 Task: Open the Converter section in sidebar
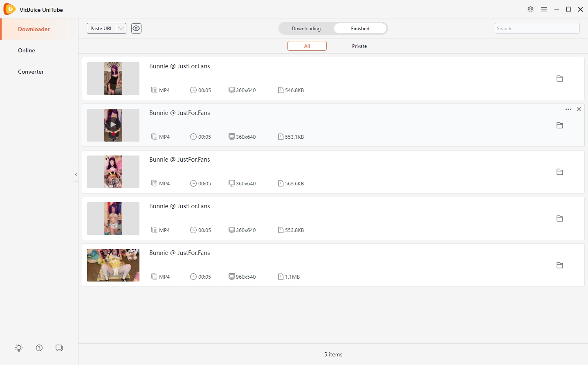(39, 72)
